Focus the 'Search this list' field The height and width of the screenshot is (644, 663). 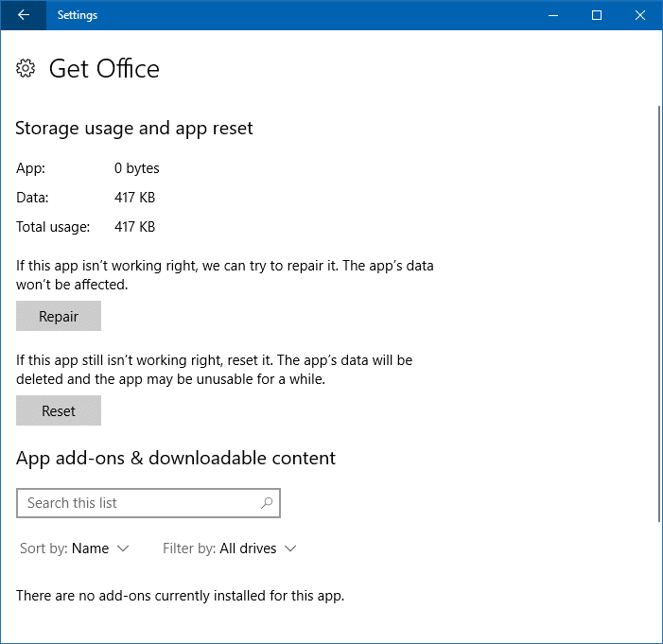click(148, 503)
